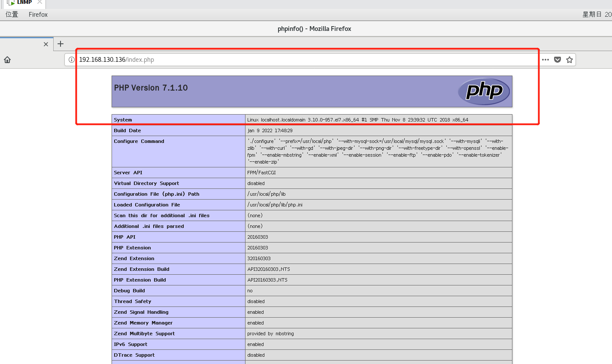The image size is (612, 364).
Task: Click the date display in the top bar
Action: pyautogui.click(x=597, y=15)
